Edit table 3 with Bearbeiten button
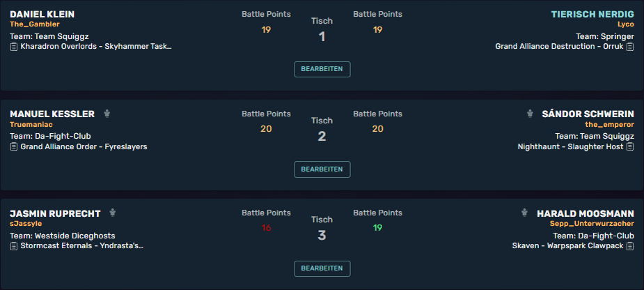This screenshot has width=644, height=290. coord(322,268)
